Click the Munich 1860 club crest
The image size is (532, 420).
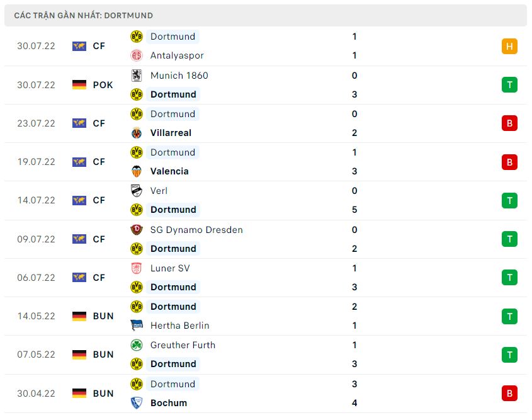pos(137,76)
